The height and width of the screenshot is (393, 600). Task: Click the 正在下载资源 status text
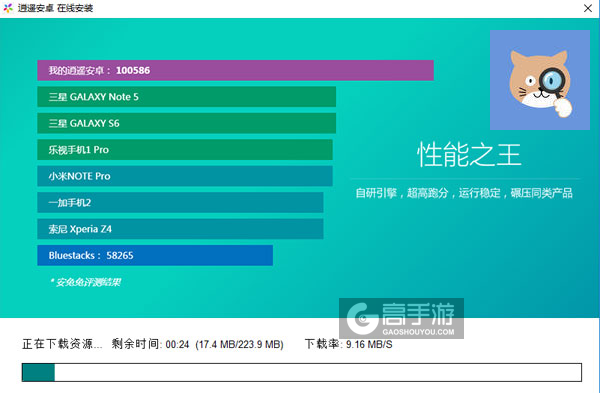click(x=62, y=344)
